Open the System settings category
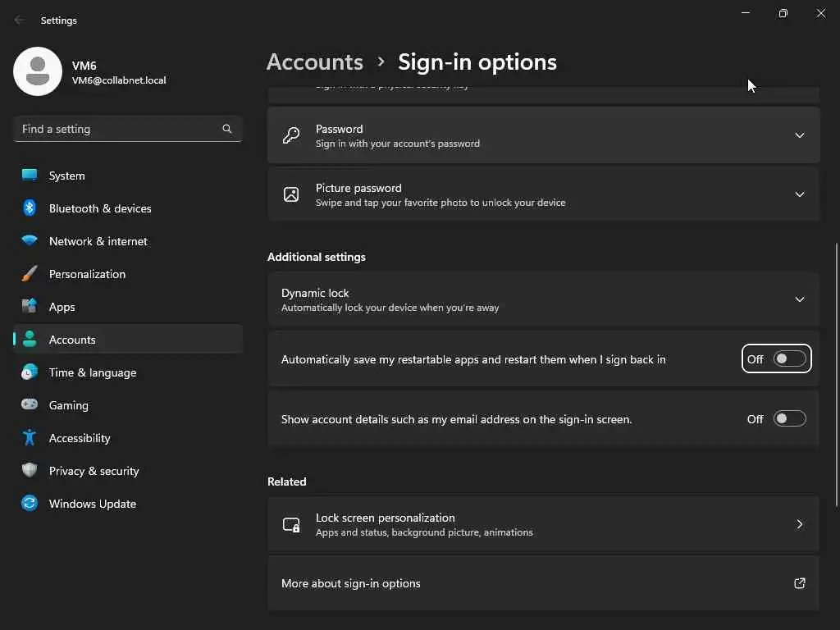Viewport: 840px width, 630px height. click(66, 176)
